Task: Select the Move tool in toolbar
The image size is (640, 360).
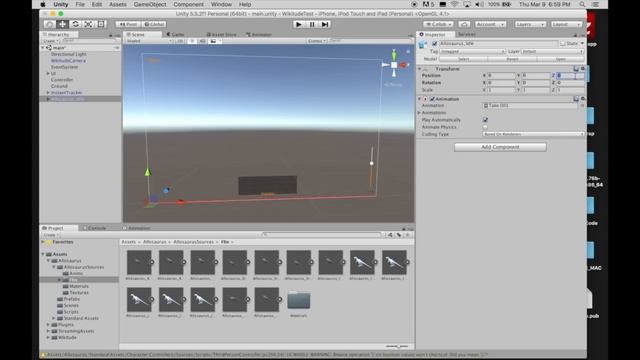Action: [62, 24]
